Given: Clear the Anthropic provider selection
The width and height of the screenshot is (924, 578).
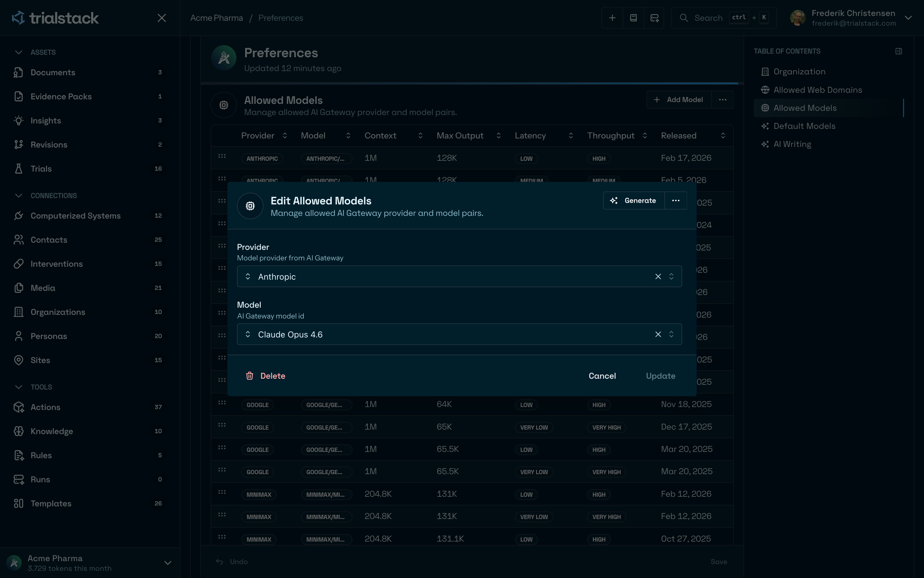Looking at the screenshot, I should (x=658, y=276).
